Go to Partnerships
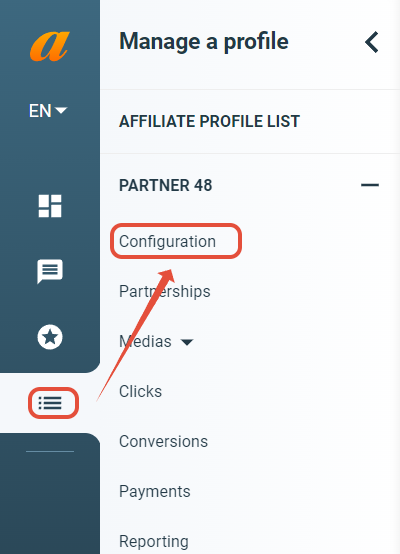 pyautogui.click(x=165, y=291)
